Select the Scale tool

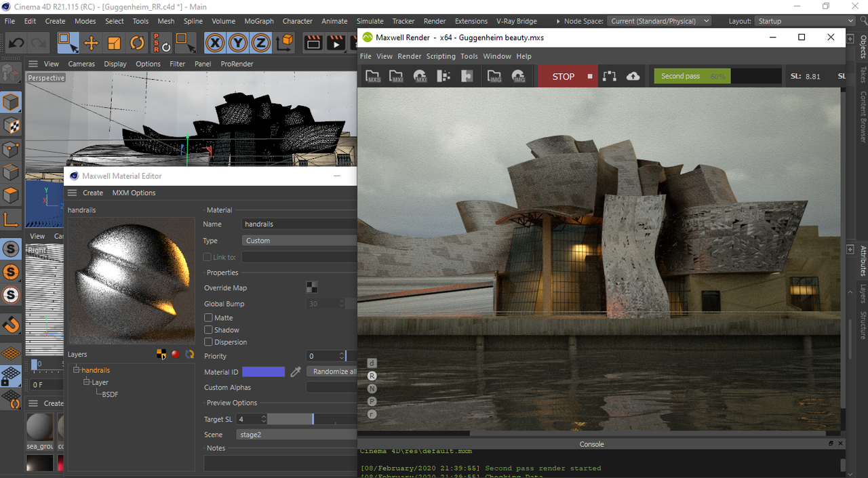pos(114,43)
